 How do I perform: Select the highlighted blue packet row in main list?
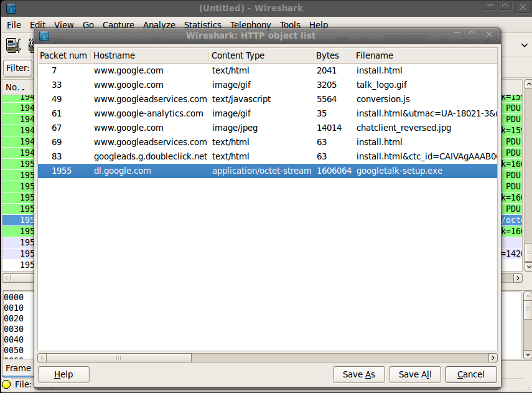point(18,220)
